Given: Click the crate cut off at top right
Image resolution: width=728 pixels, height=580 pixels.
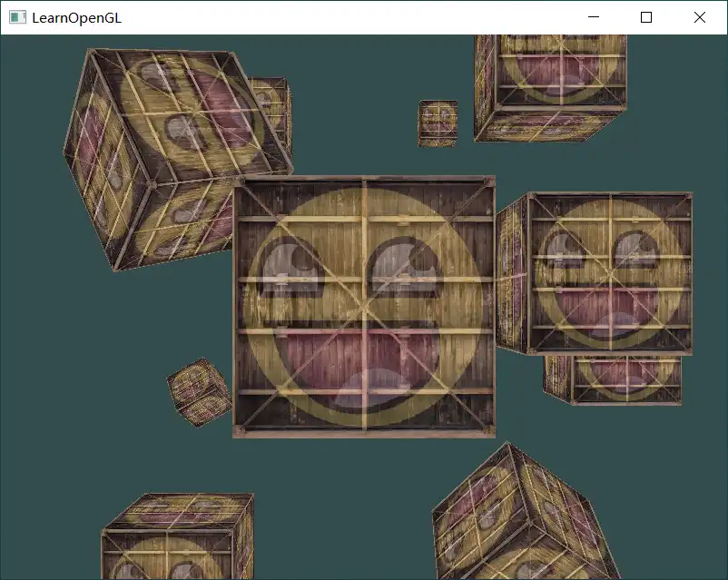Looking at the screenshot, I should coord(549,86).
